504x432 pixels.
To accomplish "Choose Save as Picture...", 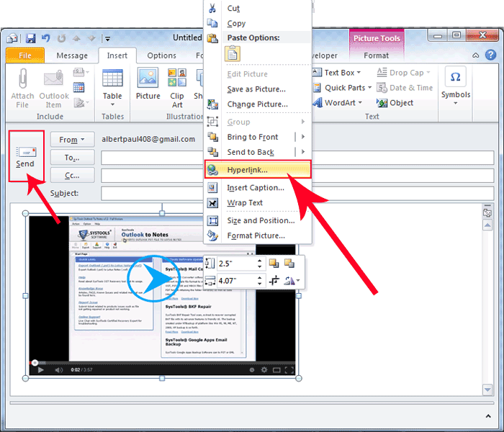I will click(x=258, y=89).
